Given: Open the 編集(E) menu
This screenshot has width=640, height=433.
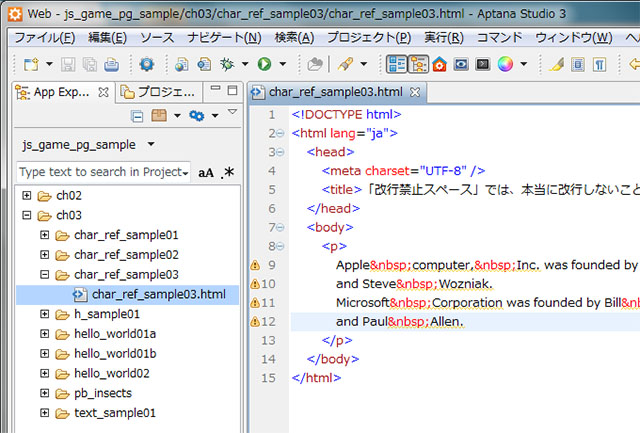Looking at the screenshot, I should tap(108, 38).
